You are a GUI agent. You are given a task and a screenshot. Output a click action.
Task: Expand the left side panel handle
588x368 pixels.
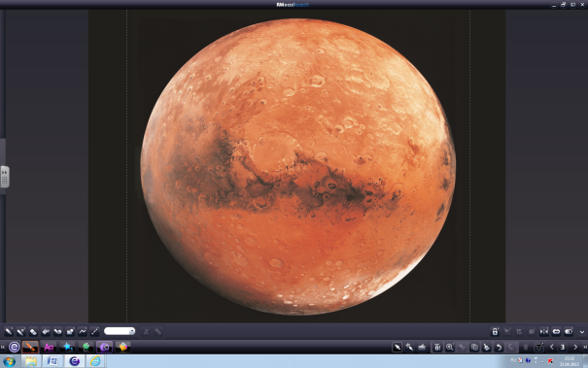coord(5,176)
